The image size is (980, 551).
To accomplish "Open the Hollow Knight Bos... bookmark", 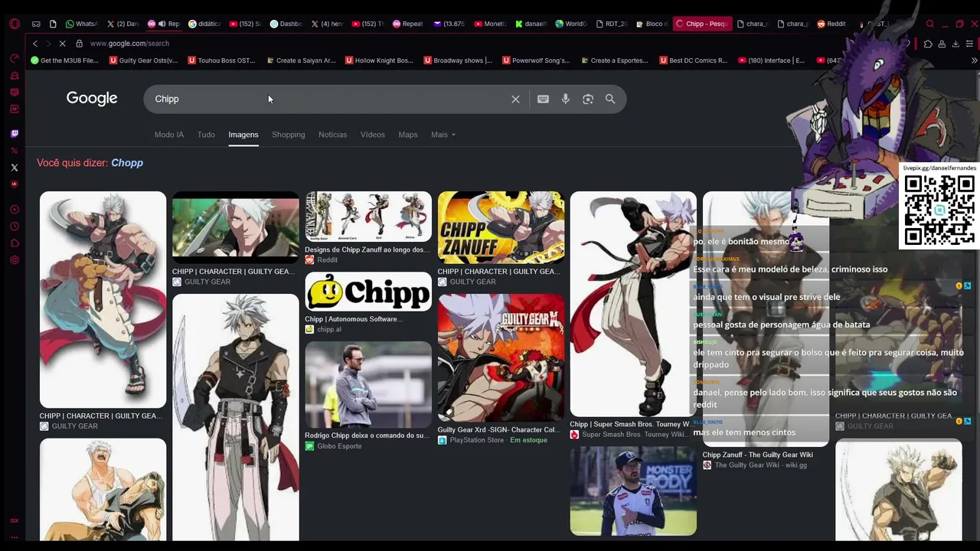I will tap(379, 60).
